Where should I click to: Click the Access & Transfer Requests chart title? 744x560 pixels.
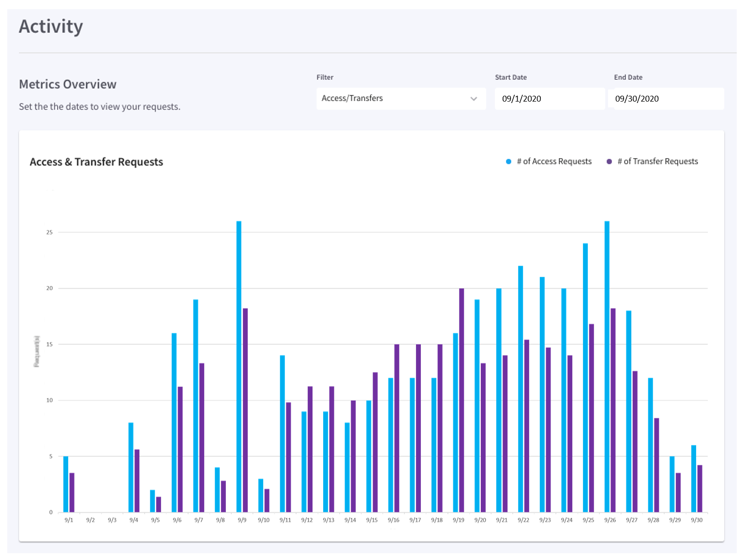click(96, 162)
